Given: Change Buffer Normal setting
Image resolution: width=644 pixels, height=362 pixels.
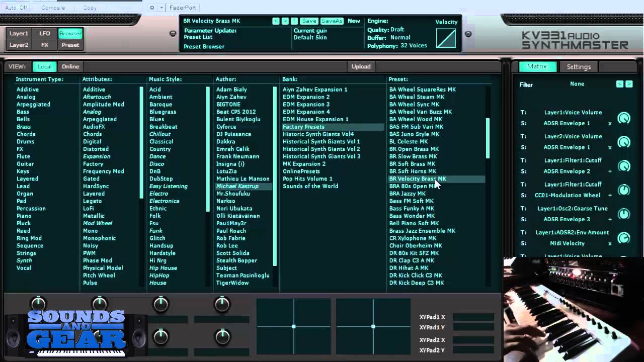Looking at the screenshot, I should point(400,38).
